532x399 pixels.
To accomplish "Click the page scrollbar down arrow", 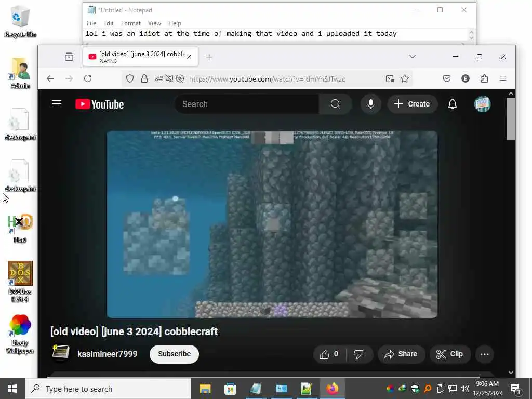I will click(511, 373).
